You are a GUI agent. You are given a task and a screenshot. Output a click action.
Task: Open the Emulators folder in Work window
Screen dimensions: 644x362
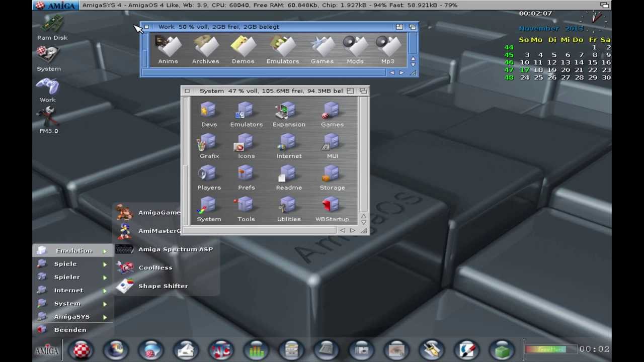[283, 50]
